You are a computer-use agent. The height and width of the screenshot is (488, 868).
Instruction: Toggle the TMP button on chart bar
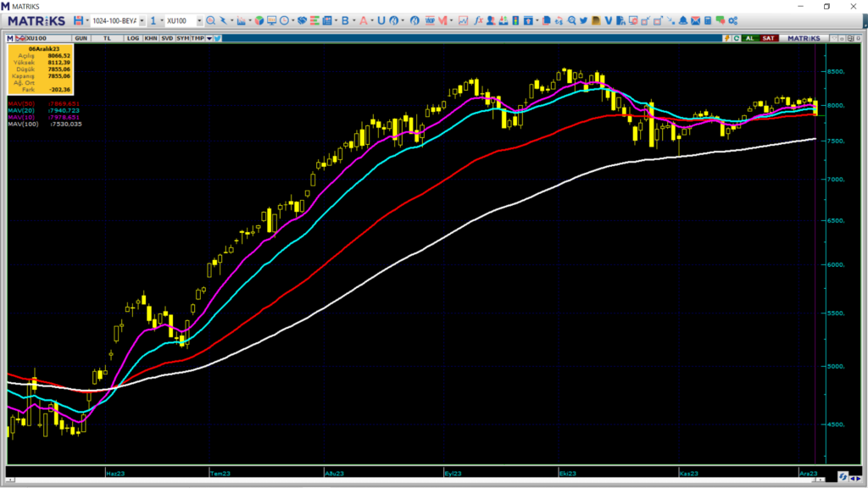point(198,38)
